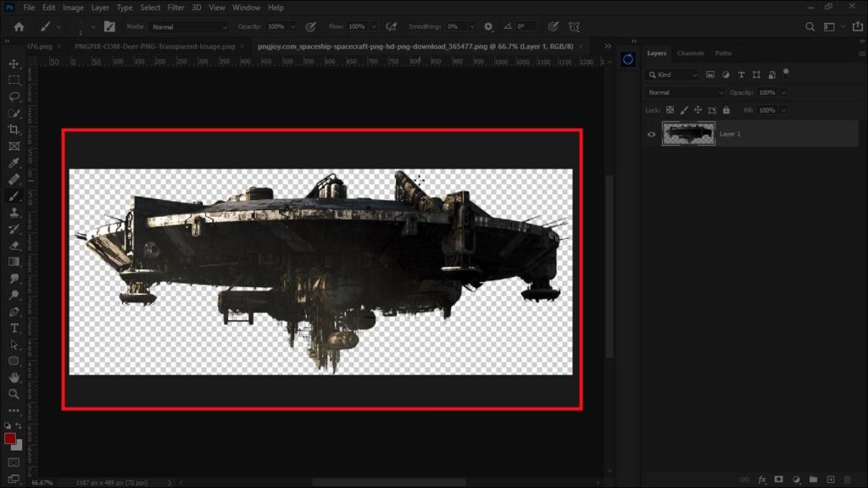
Task: Select the Path Selection tool
Action: pyautogui.click(x=14, y=345)
